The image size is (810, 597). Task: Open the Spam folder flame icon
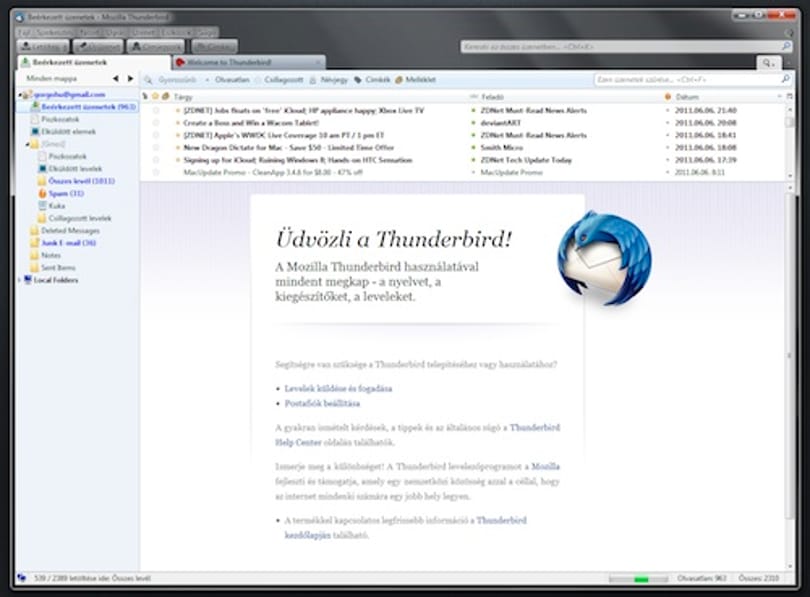42,194
